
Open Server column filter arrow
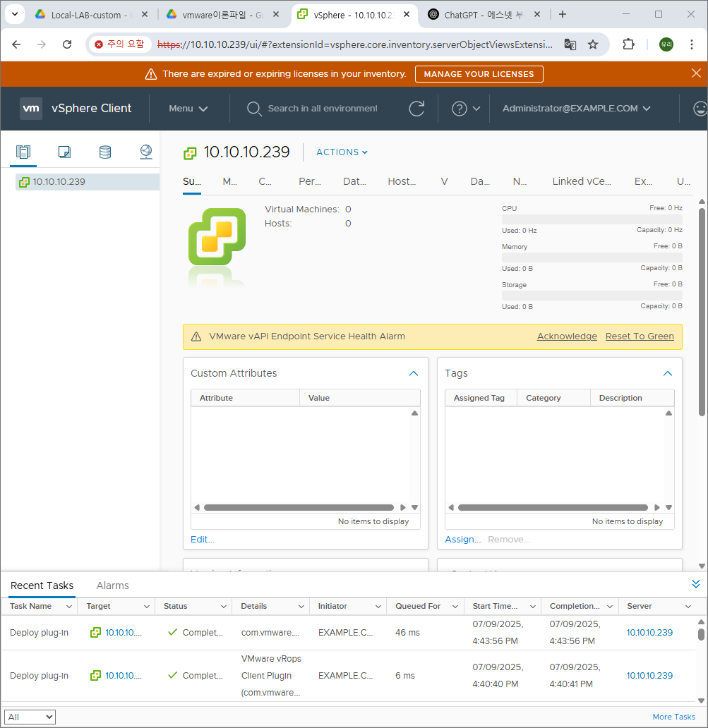[x=688, y=607]
